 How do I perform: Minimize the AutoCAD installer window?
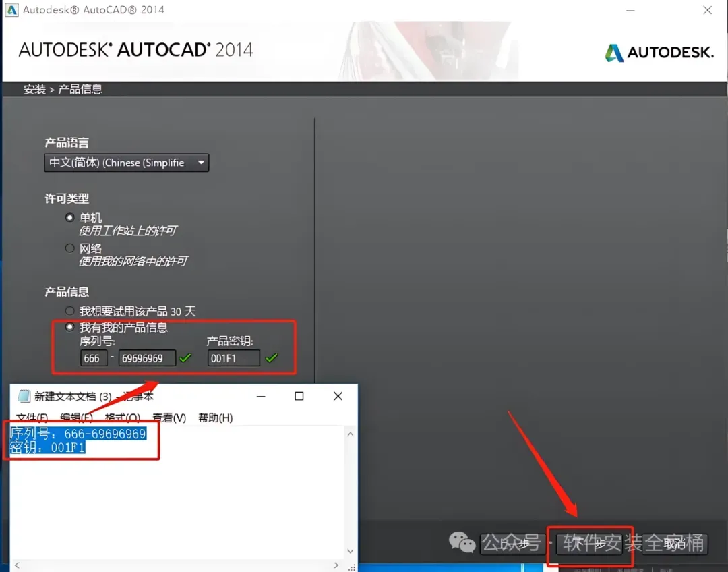point(630,10)
